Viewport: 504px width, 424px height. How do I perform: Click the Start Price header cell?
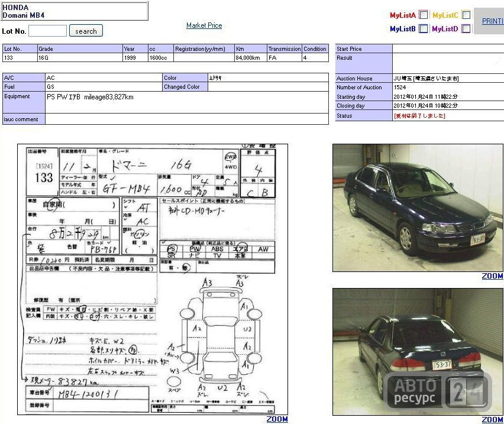[x=364, y=49]
